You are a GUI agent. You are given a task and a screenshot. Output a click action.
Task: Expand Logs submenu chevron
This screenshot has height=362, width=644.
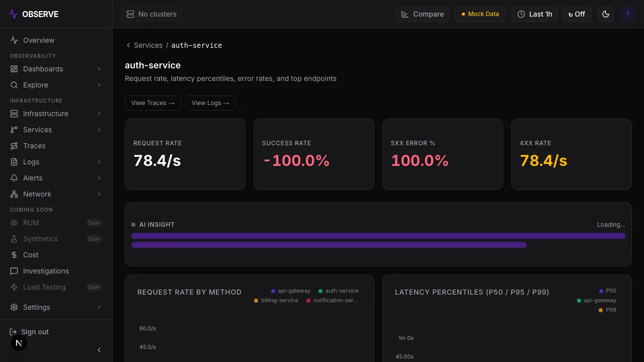click(99, 162)
